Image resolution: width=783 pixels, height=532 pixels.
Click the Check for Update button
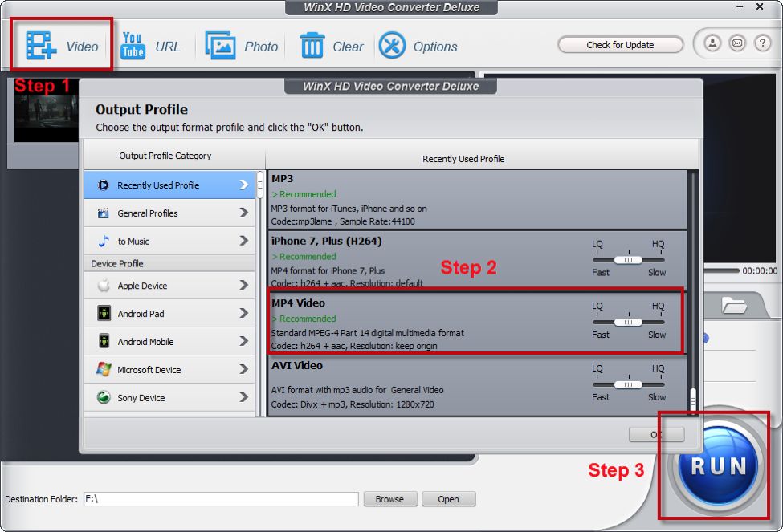620,45
